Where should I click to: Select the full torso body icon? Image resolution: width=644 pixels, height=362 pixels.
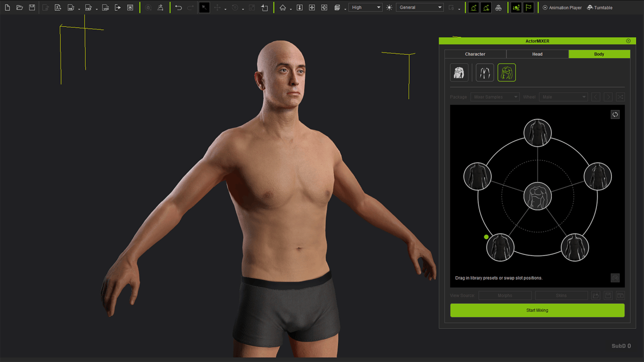point(459,72)
